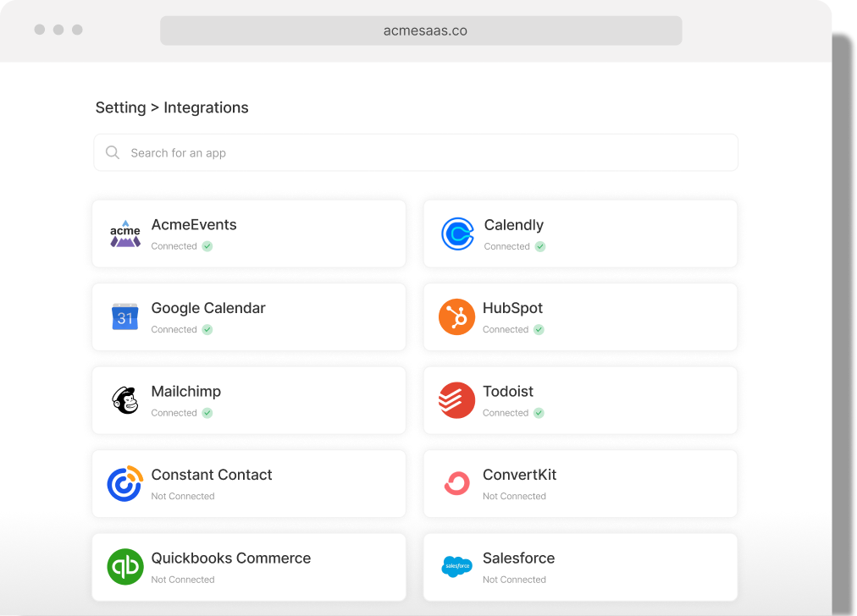Click the ConvertKit logo icon
The width and height of the screenshot is (857, 616).
coord(457,483)
